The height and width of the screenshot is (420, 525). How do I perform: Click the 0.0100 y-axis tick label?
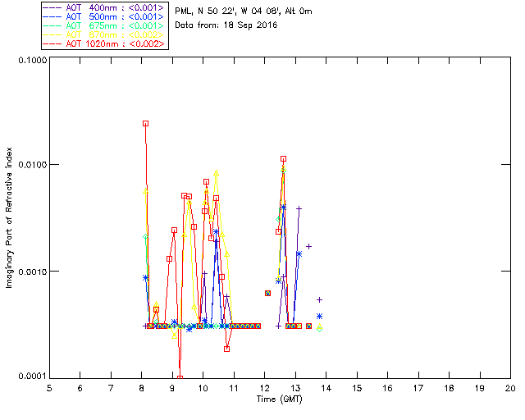pos(33,165)
